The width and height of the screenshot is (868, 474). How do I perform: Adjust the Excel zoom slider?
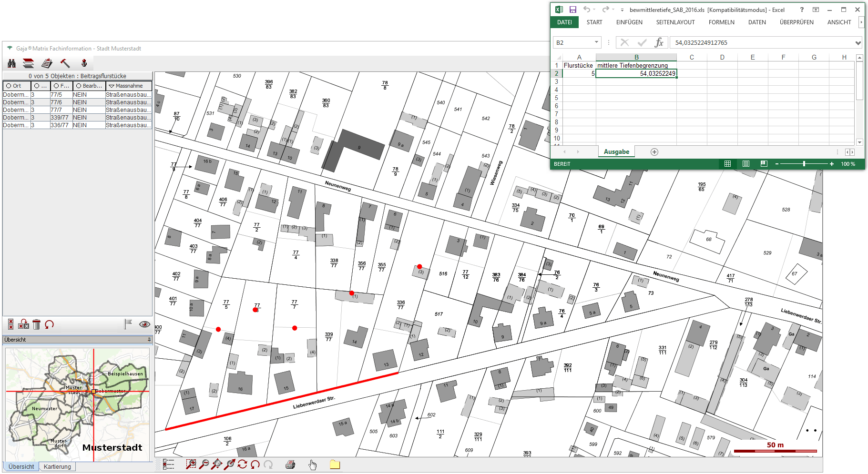[x=804, y=164]
